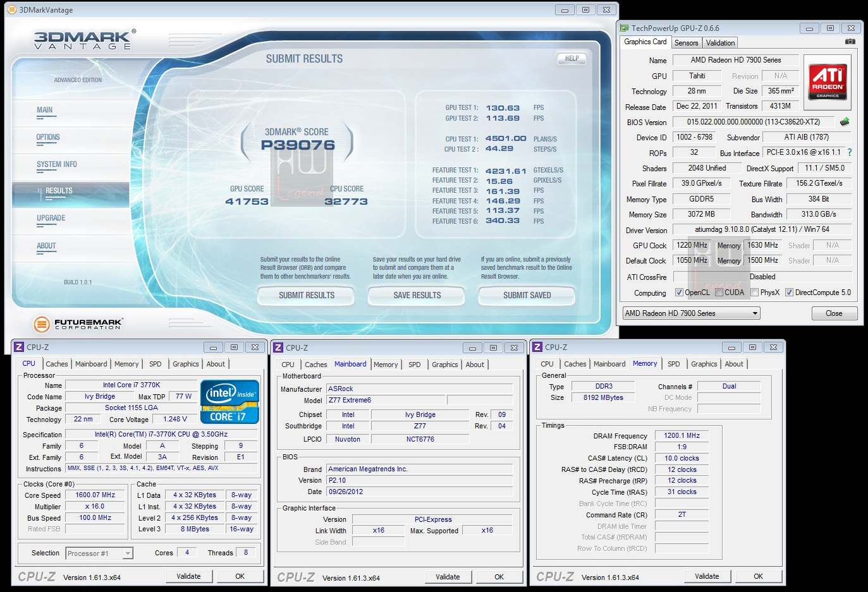Image resolution: width=868 pixels, height=592 pixels.
Task: Click title icon of CPU-Z Memory window
Action: [x=537, y=347]
